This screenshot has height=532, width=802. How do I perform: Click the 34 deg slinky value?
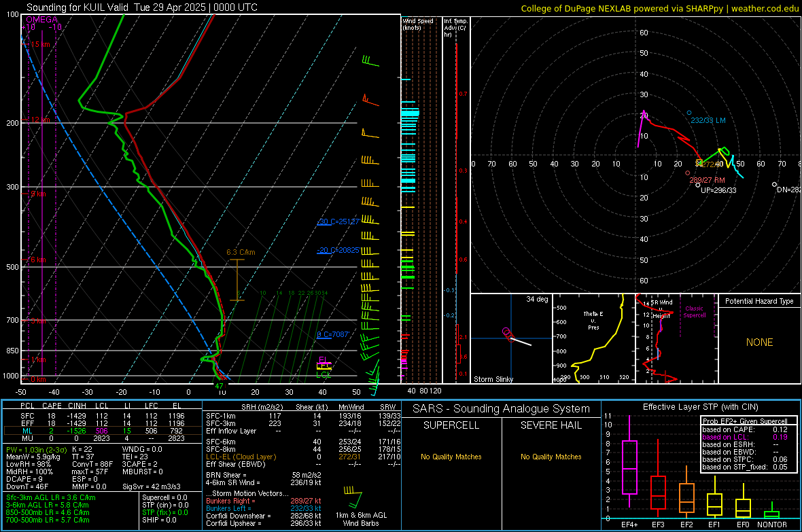537,299
